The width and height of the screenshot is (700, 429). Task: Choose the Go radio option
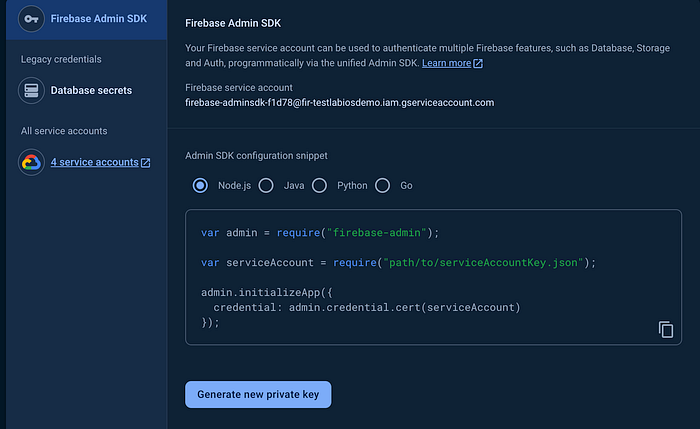pyautogui.click(x=383, y=185)
